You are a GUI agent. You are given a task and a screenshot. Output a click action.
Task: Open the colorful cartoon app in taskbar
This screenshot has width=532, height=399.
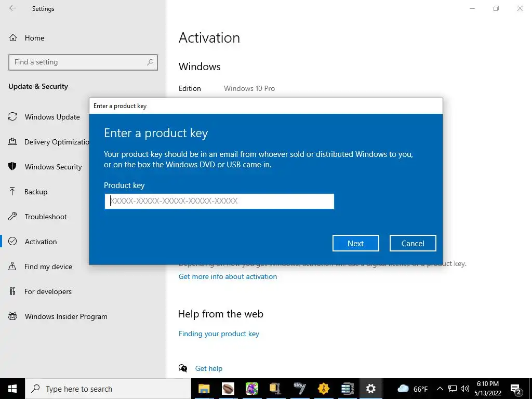[x=252, y=389]
